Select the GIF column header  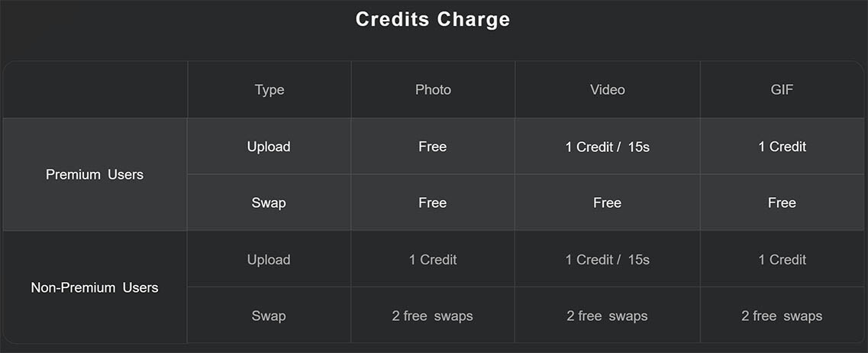tap(782, 89)
